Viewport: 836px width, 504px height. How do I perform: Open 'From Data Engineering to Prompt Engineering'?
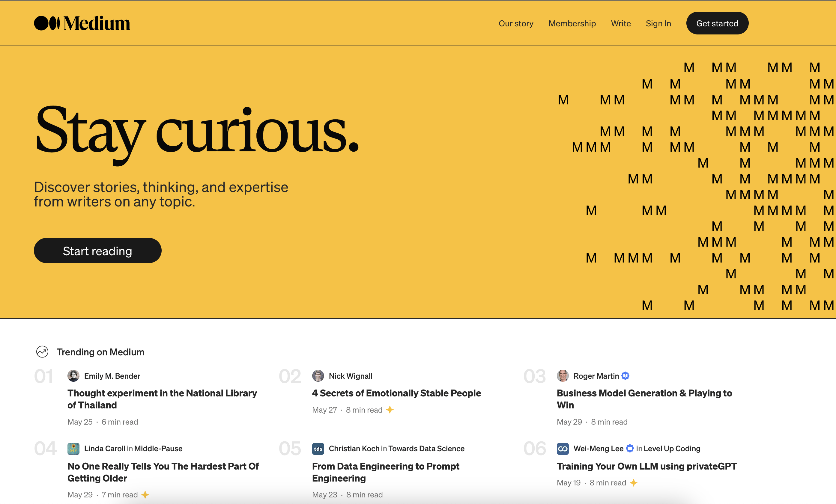tap(385, 472)
